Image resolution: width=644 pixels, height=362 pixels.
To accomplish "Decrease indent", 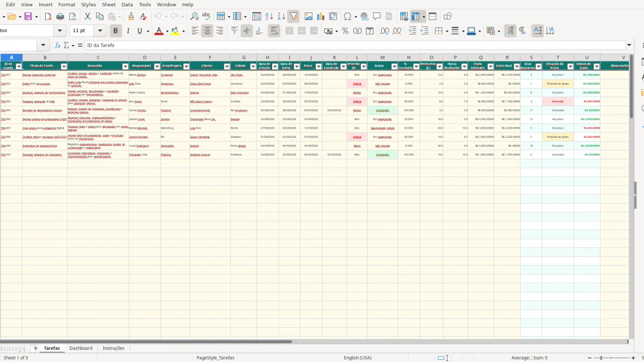I will [x=425, y=31].
